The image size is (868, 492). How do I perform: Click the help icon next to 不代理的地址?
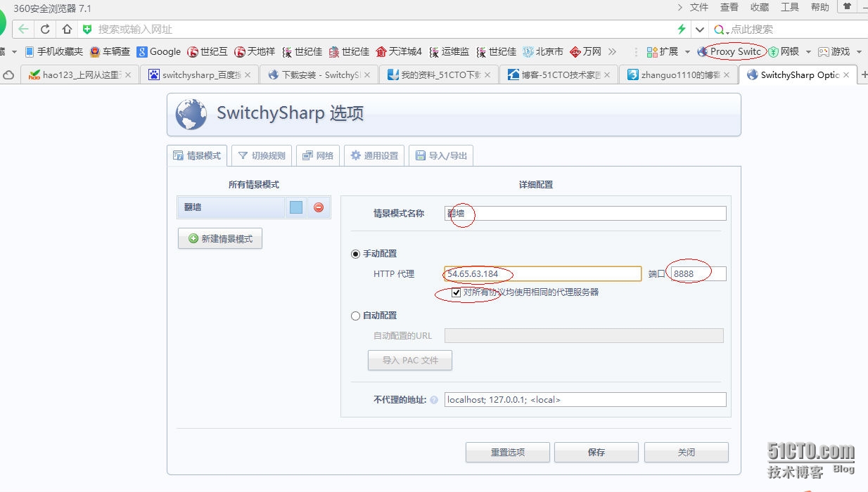coord(434,400)
